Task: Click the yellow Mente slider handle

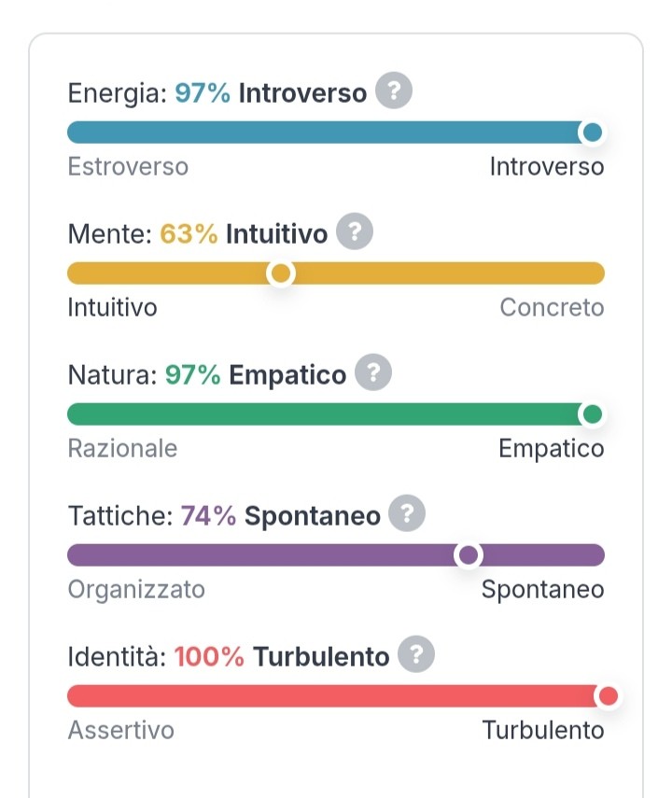Action: coord(281,273)
